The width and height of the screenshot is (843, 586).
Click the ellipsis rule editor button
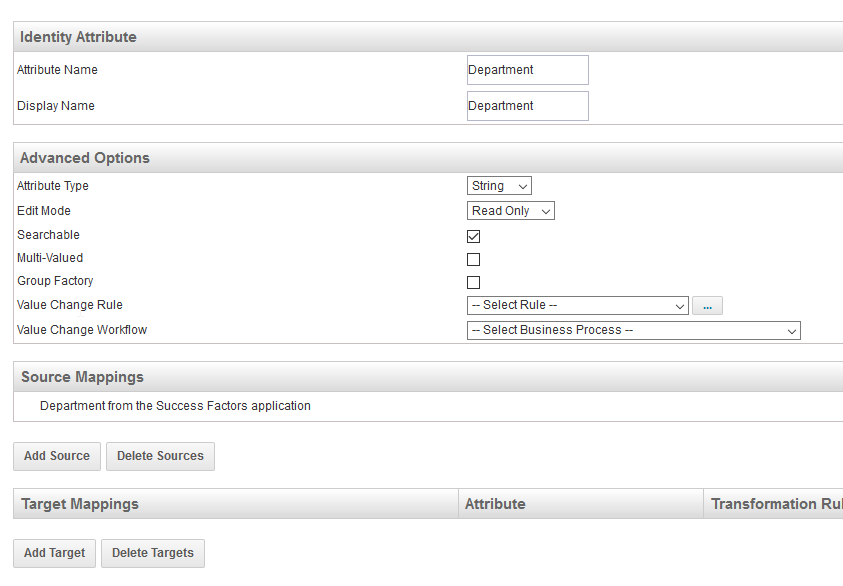pos(707,306)
